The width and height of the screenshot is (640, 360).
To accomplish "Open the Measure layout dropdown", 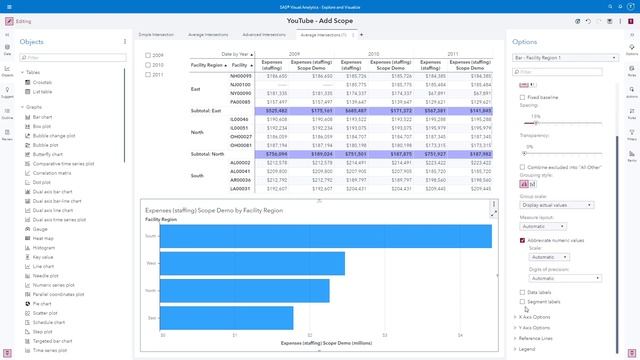I will tap(543, 226).
